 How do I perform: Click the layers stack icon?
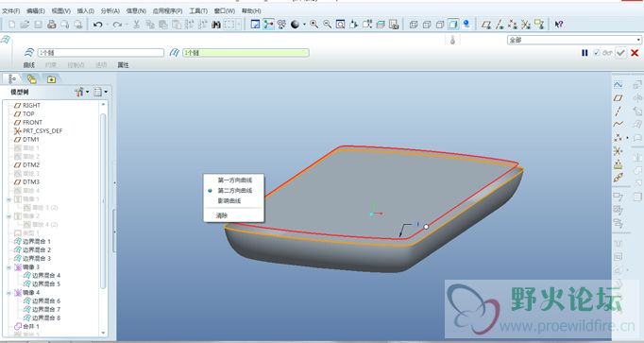coord(381,25)
